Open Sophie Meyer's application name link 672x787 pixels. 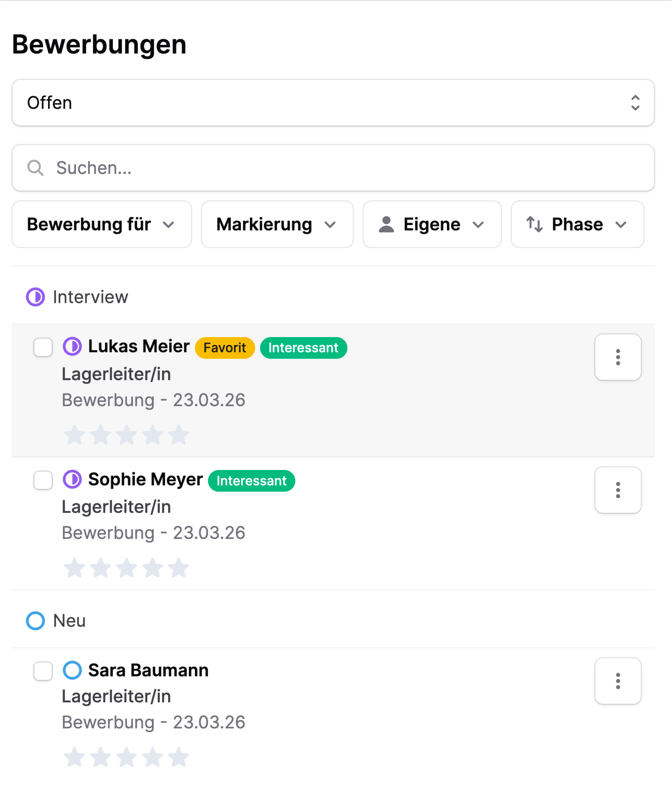click(145, 479)
